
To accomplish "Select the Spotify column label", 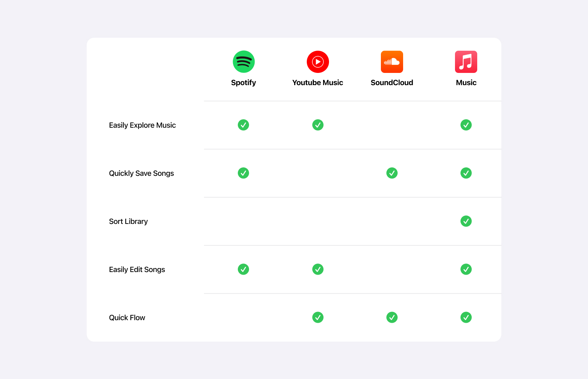I will click(x=243, y=83).
